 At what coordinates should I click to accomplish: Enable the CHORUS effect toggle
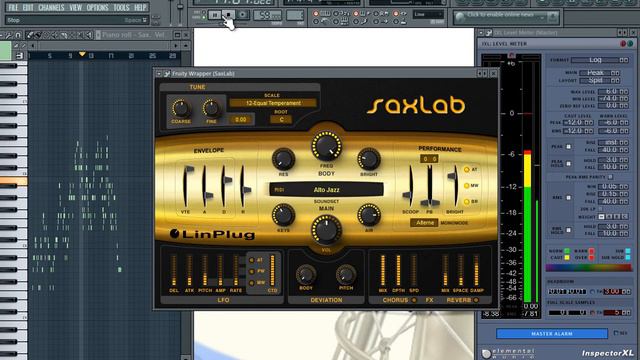(x=414, y=300)
